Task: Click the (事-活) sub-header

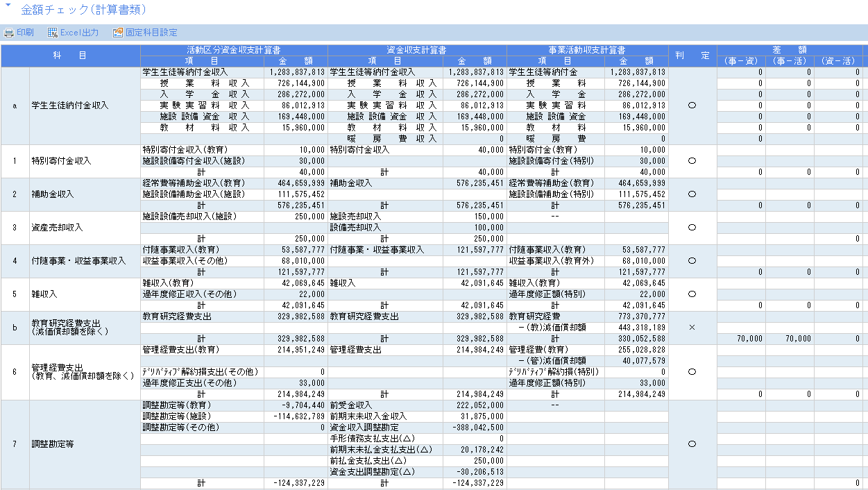Action: pyautogui.click(x=790, y=61)
